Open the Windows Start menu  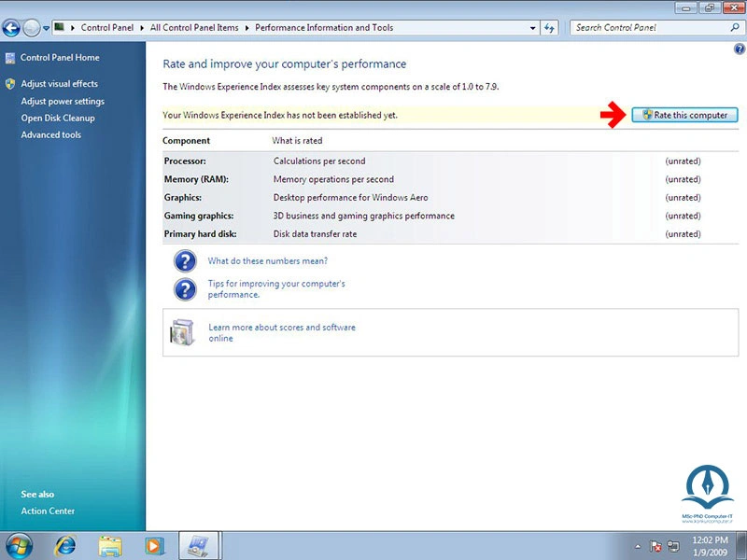pyautogui.click(x=20, y=546)
